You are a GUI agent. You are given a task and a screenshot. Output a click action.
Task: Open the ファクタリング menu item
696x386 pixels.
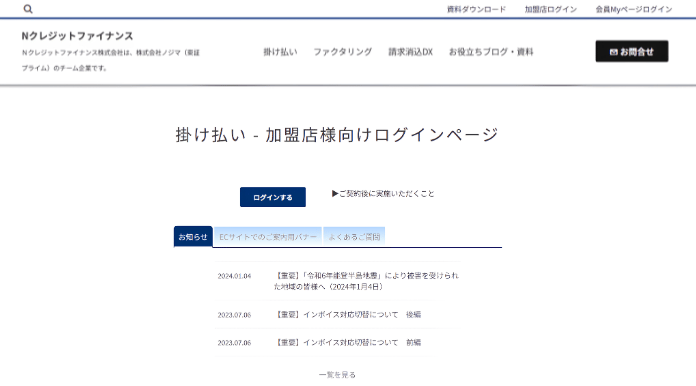point(343,52)
